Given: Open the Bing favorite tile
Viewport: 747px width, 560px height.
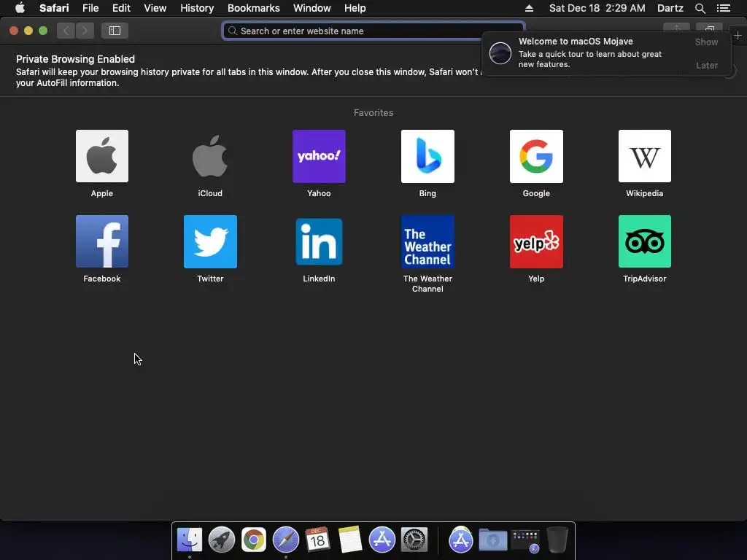Looking at the screenshot, I should pos(427,156).
